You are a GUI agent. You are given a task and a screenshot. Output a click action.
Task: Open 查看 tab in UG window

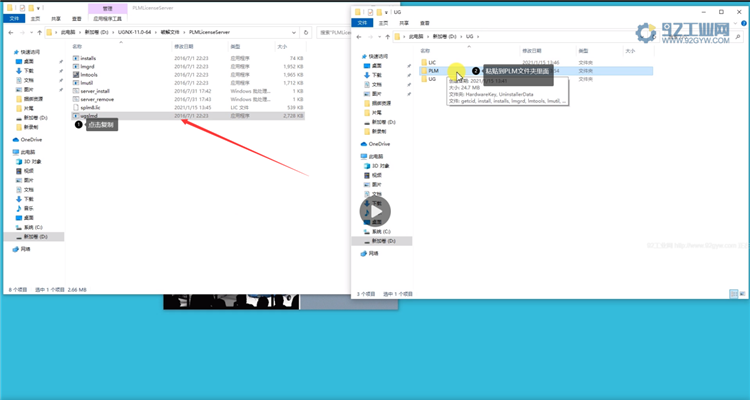(x=425, y=23)
